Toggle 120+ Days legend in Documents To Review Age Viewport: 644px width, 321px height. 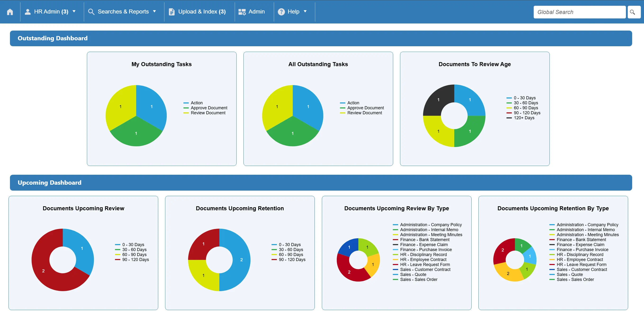521,118
